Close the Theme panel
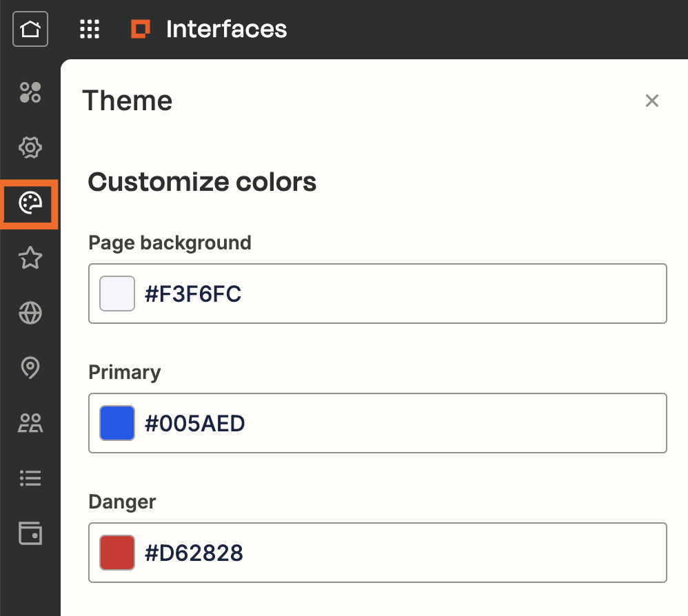The height and width of the screenshot is (616, 688). click(x=651, y=101)
